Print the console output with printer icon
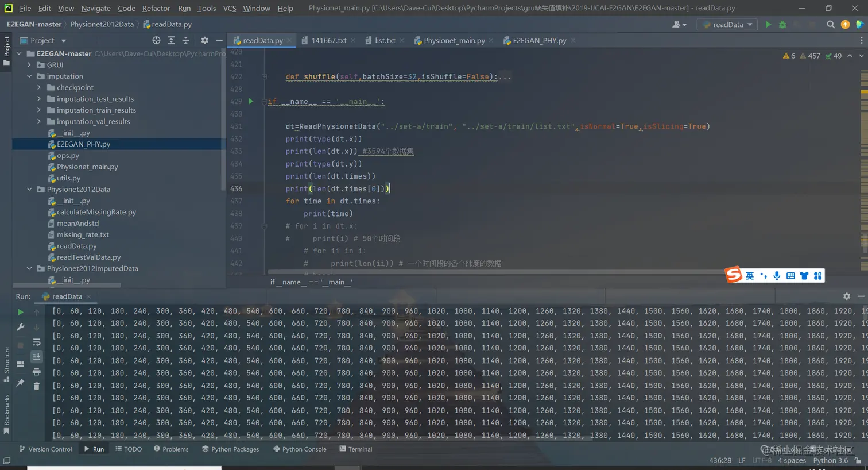The height and width of the screenshot is (470, 868). (36, 372)
